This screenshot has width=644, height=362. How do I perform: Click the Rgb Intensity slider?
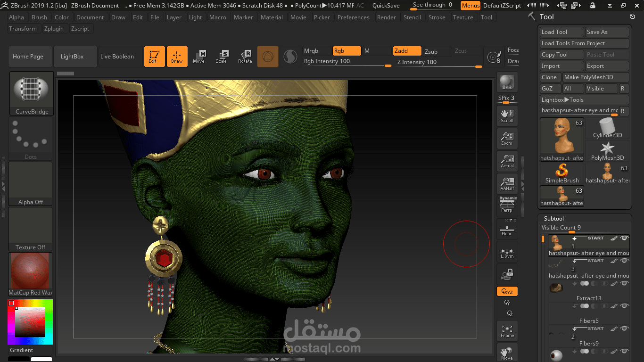[347, 62]
